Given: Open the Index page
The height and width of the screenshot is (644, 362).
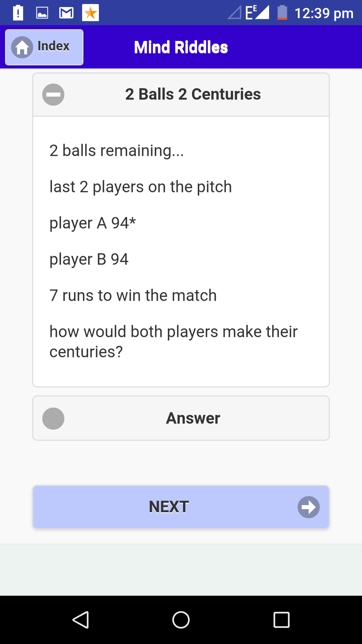Looking at the screenshot, I should (x=44, y=47).
